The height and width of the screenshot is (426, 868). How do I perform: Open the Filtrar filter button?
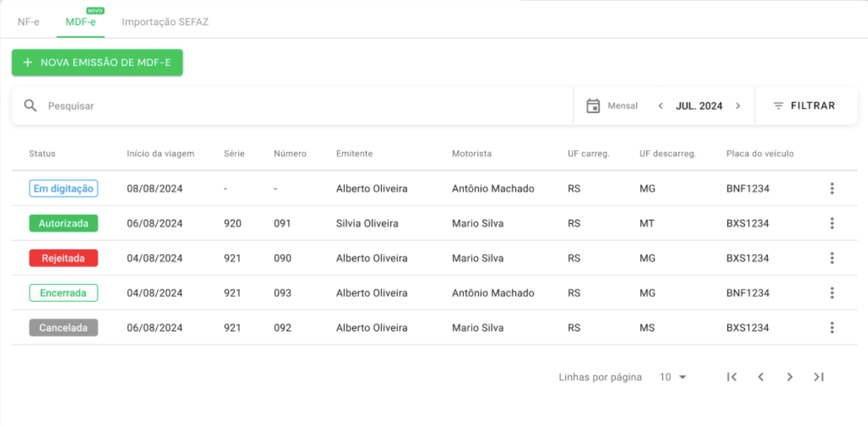(x=804, y=105)
